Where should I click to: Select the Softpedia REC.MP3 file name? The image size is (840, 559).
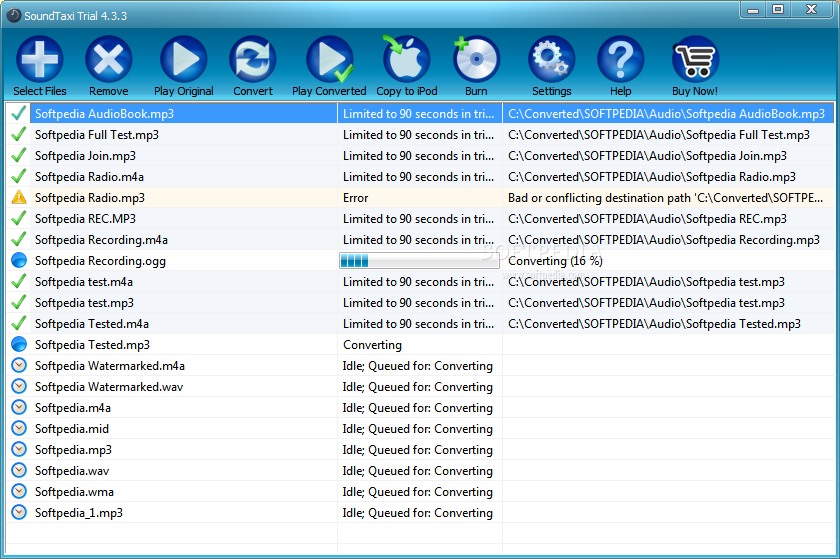coord(85,219)
